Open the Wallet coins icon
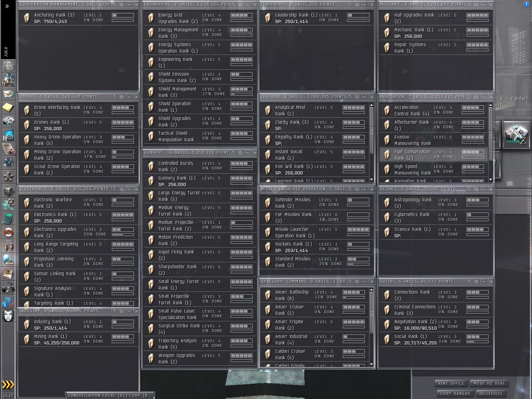Viewport: 532px width, 399px height. pos(8,204)
